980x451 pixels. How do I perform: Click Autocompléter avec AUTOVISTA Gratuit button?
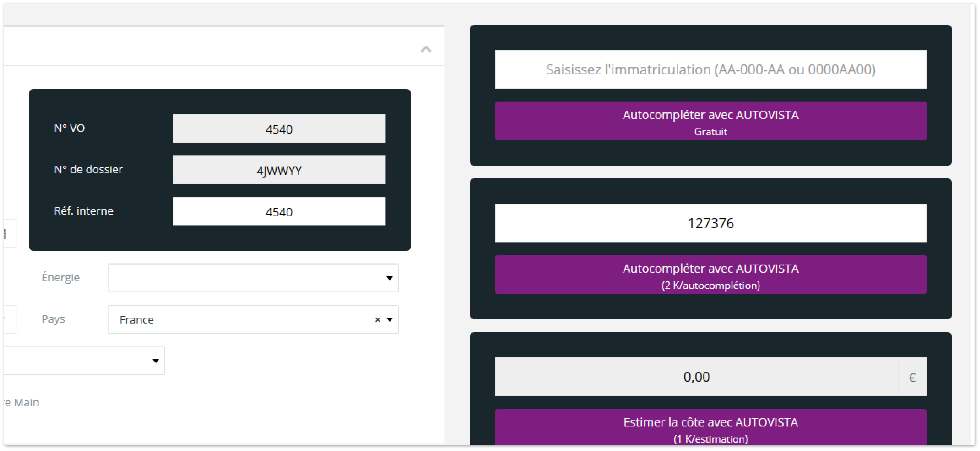(x=710, y=121)
